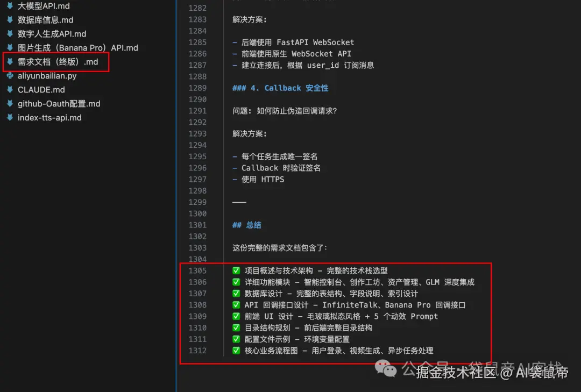Click line number 1312 in gutter
Image resolution: width=581 pixels, height=392 pixels.
(x=197, y=351)
